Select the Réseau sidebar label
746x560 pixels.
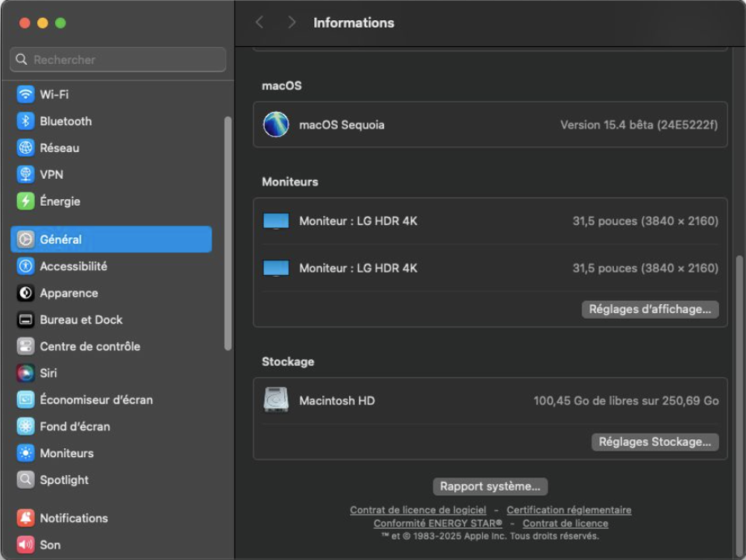click(x=60, y=148)
